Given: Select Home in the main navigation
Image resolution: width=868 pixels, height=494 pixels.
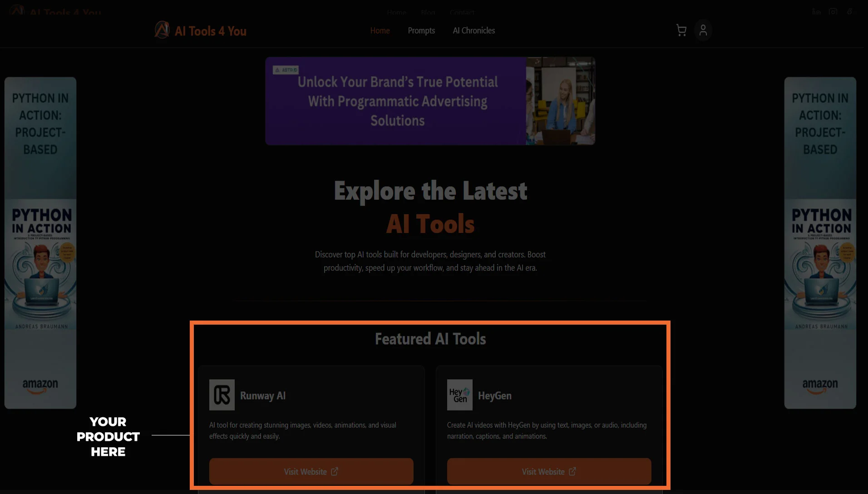Looking at the screenshot, I should pos(380,30).
